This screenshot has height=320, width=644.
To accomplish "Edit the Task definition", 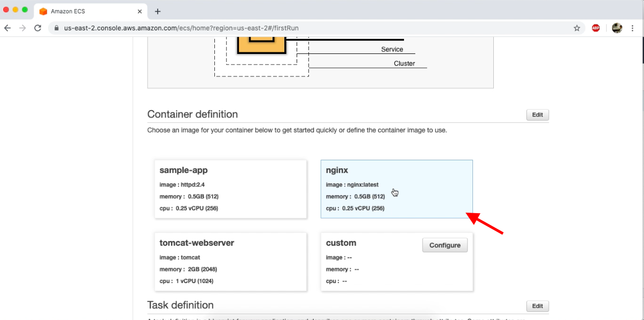I will point(537,306).
